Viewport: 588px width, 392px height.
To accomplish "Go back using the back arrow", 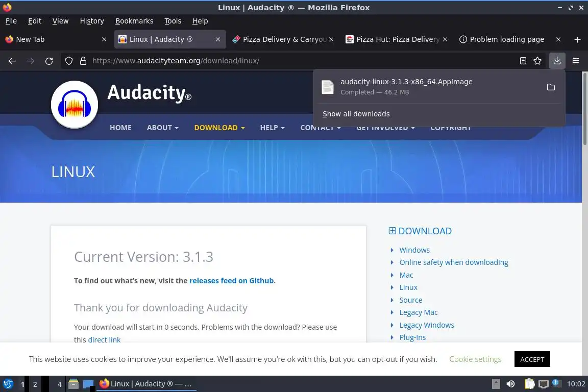I will 12,61.
